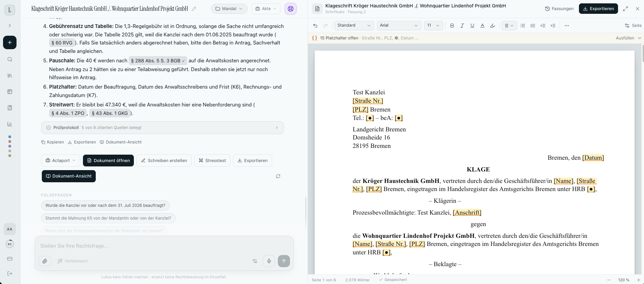
Task: Click the dark Exportieren button in the document header
Action: (598, 9)
